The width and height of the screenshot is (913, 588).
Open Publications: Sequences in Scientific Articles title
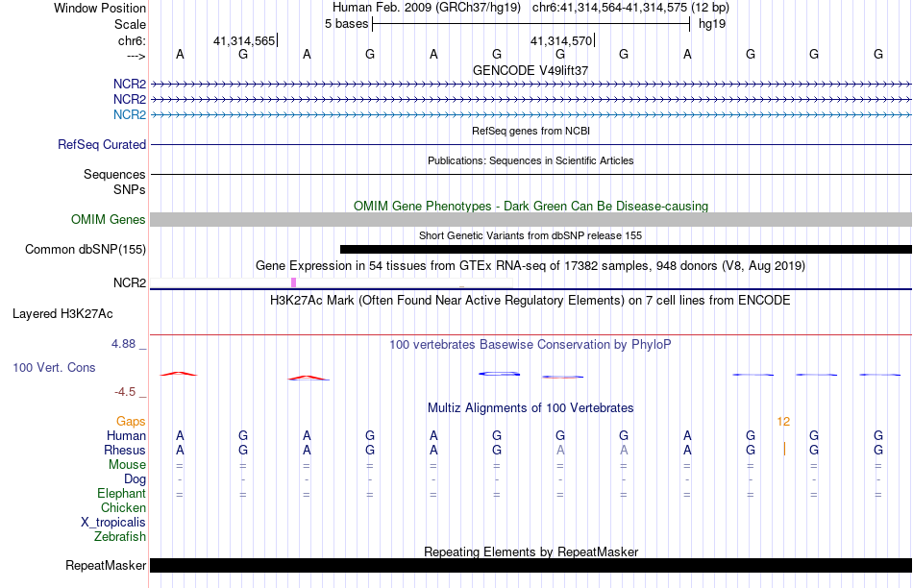pyautogui.click(x=531, y=160)
